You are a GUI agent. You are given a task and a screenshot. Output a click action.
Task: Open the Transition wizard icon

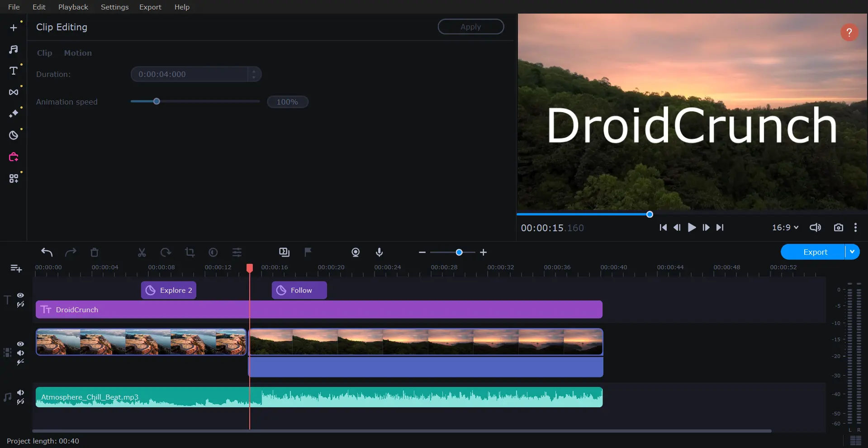point(284,252)
